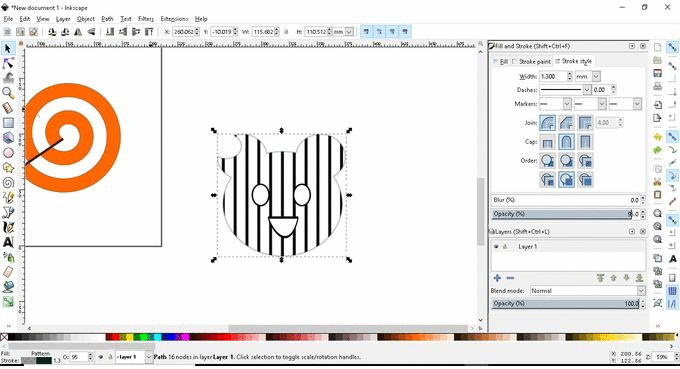Choose the Butt cap style

(x=547, y=142)
